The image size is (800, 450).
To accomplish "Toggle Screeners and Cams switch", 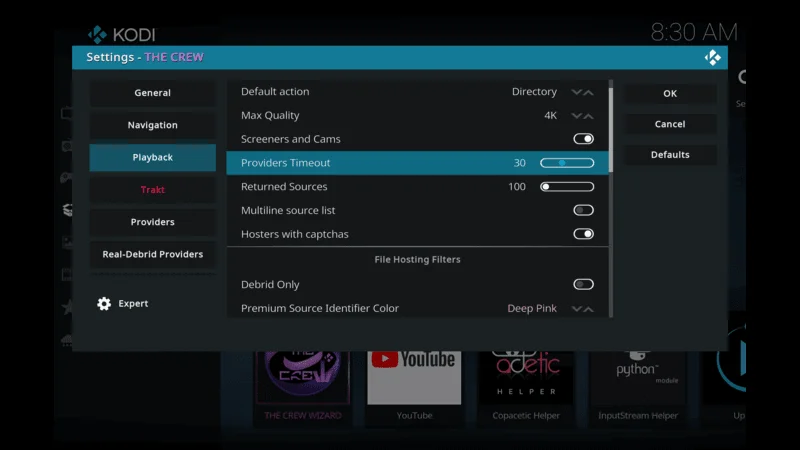I will [x=583, y=139].
